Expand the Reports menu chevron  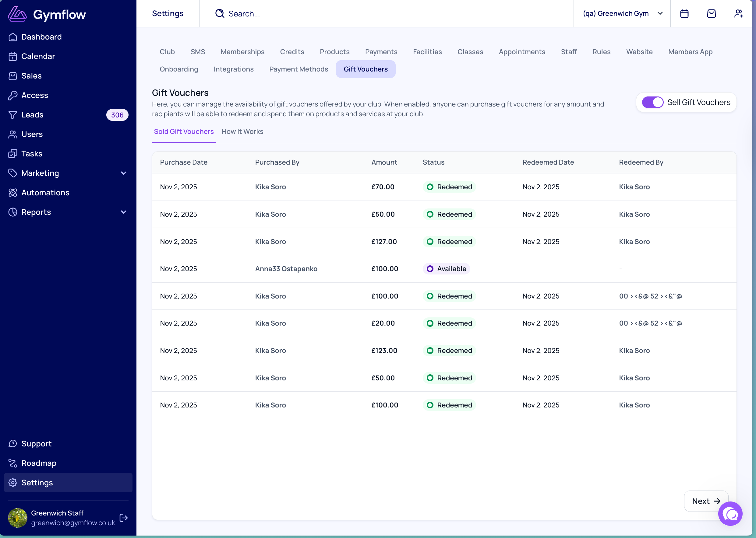tap(124, 212)
